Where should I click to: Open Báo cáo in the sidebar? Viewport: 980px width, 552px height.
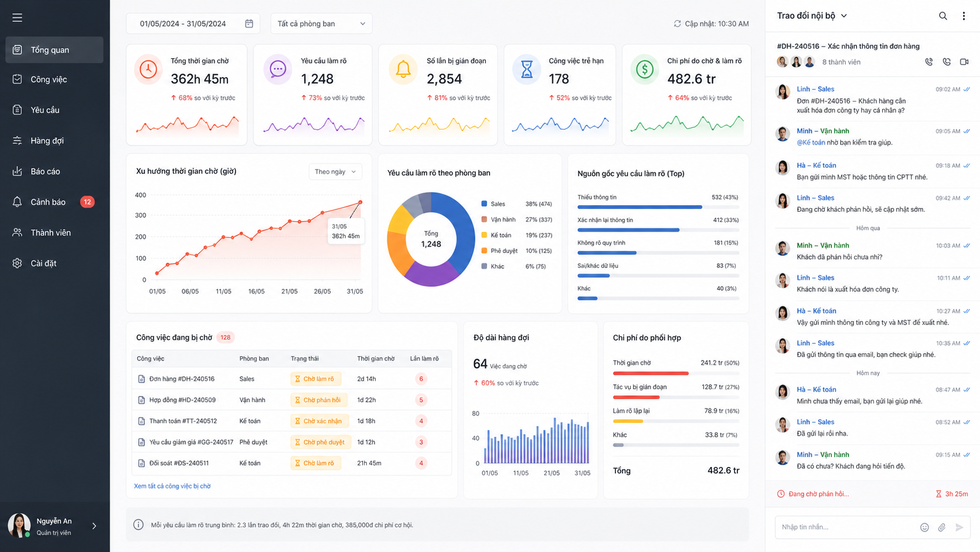coord(55,171)
